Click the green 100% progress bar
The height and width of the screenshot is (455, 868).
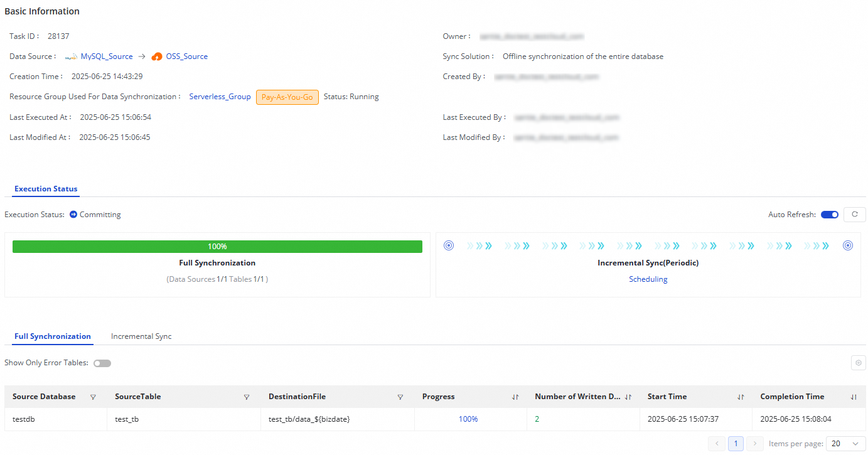pyautogui.click(x=217, y=247)
